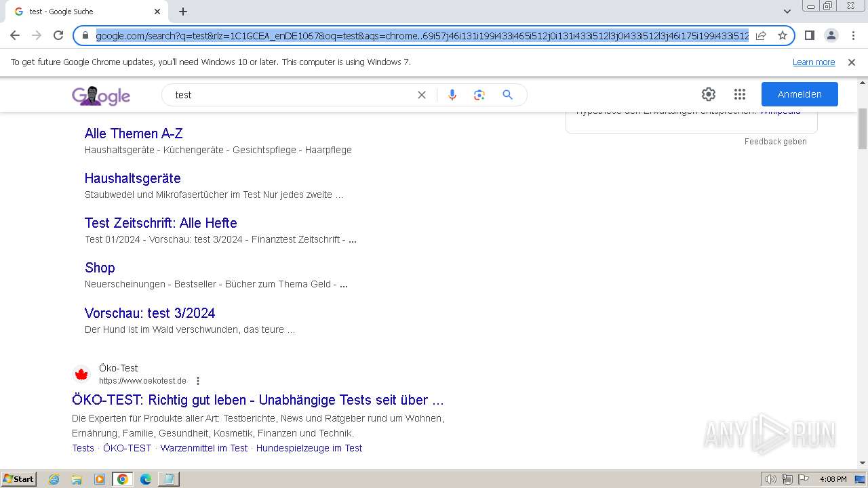Focus the search field containing 'test'
The height and width of the screenshot is (488, 868).
tap(292, 95)
